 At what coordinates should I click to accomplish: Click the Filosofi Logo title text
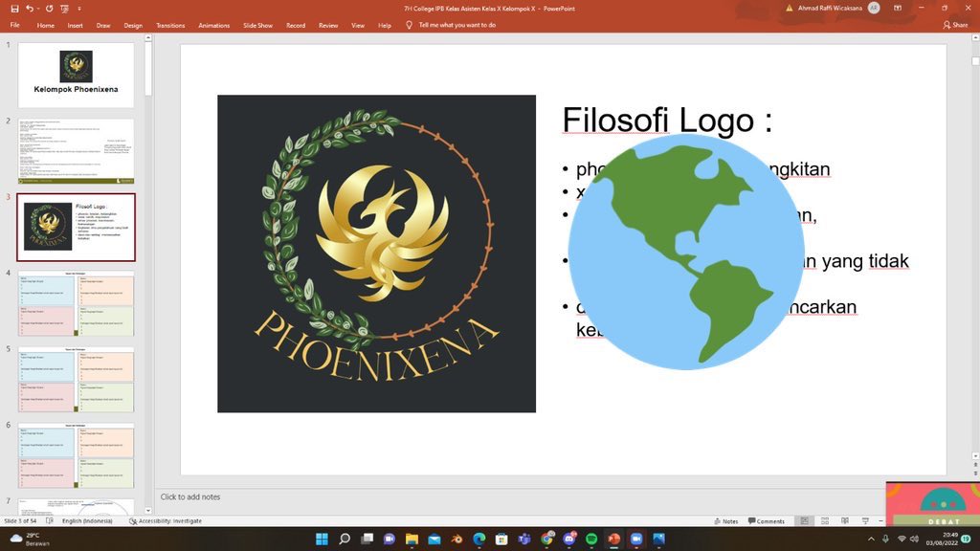tap(667, 120)
